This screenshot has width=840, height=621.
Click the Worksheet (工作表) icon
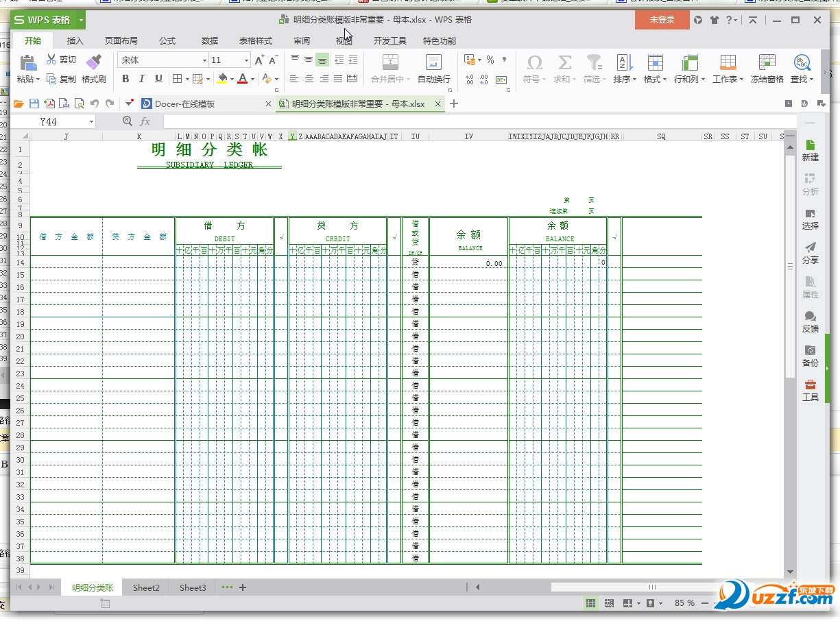pyautogui.click(x=728, y=62)
